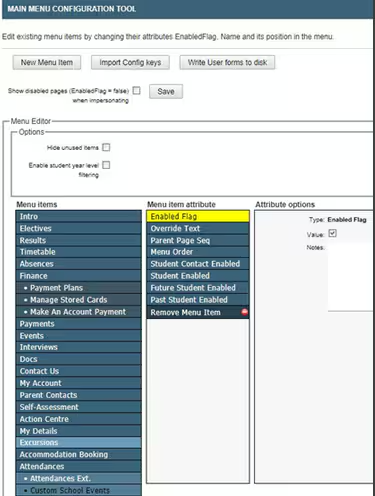
Task: Select Future Student Enabled attribute
Action: (x=198, y=288)
